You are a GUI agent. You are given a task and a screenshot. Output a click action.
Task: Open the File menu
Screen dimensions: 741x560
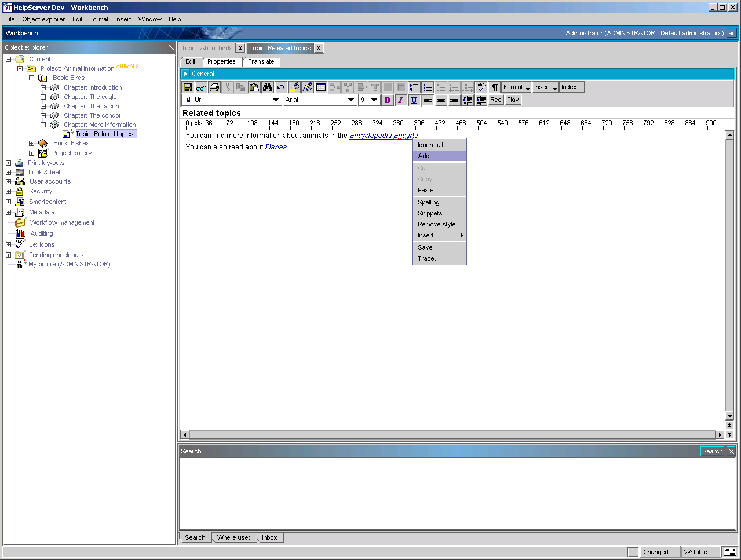(x=10, y=19)
